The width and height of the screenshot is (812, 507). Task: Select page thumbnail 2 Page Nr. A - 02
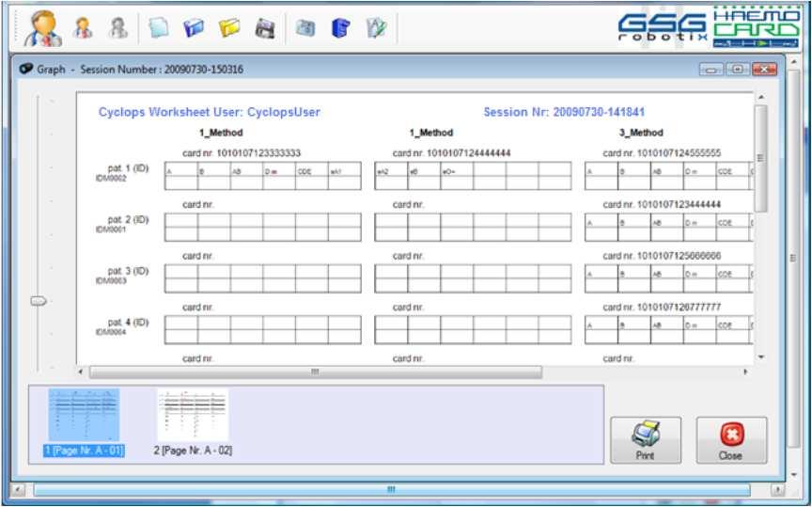193,422
